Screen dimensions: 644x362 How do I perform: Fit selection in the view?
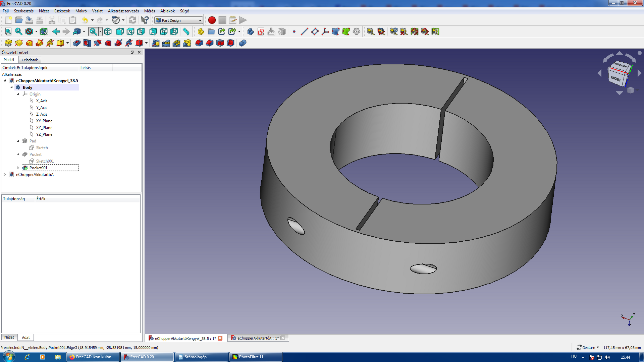pos(19,32)
